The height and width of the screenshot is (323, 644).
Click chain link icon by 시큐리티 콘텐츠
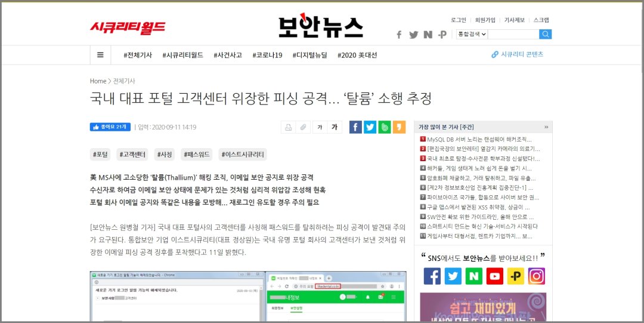click(495, 55)
